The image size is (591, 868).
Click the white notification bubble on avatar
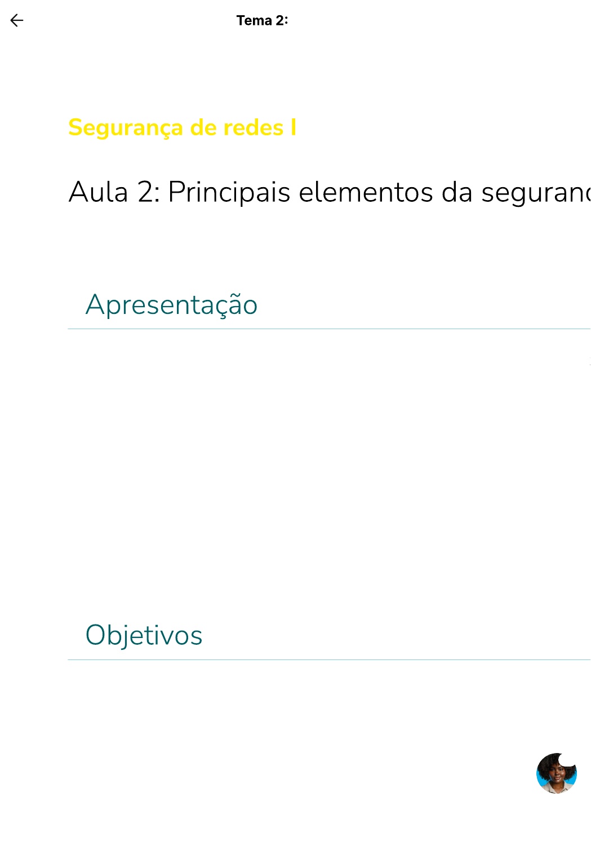(568, 759)
